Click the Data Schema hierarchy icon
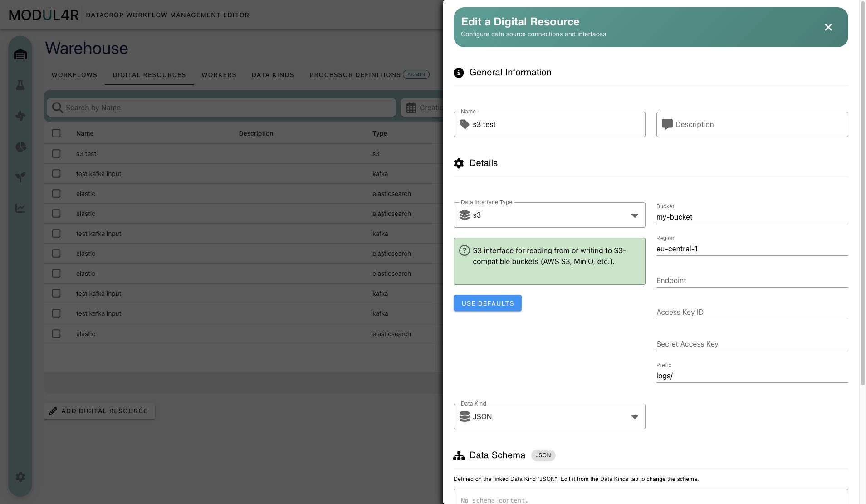The height and width of the screenshot is (504, 866). point(459,455)
